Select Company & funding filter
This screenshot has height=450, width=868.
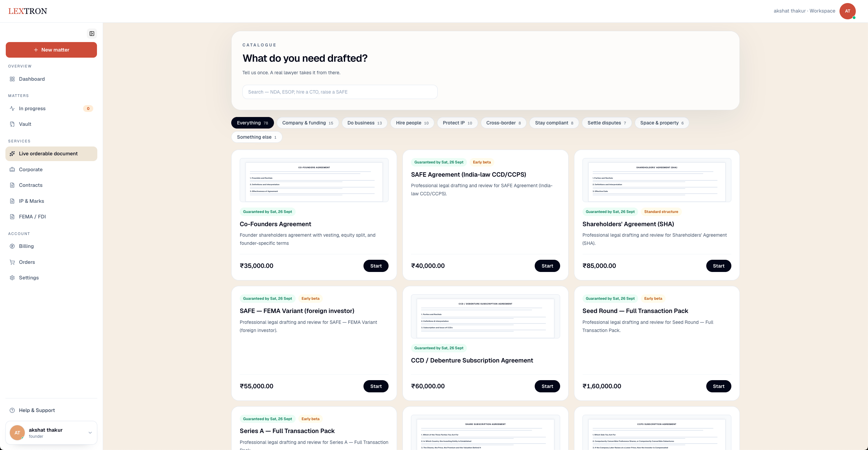(308, 123)
